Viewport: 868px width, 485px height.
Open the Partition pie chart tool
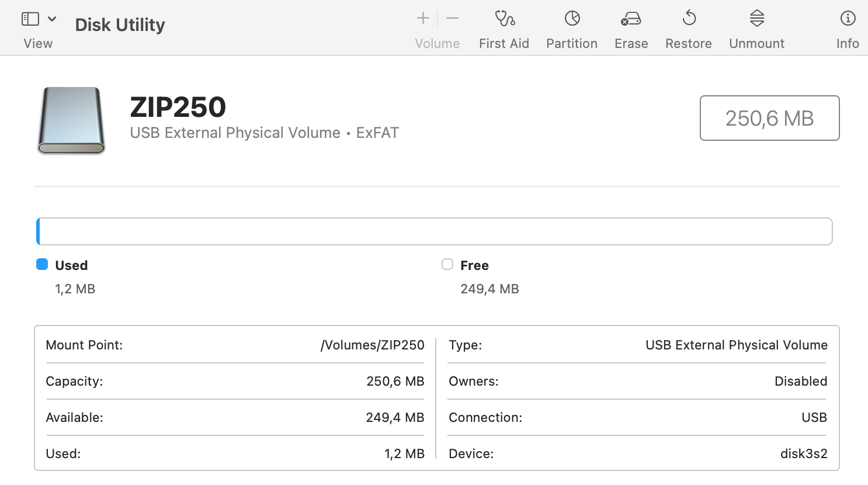pos(572,19)
